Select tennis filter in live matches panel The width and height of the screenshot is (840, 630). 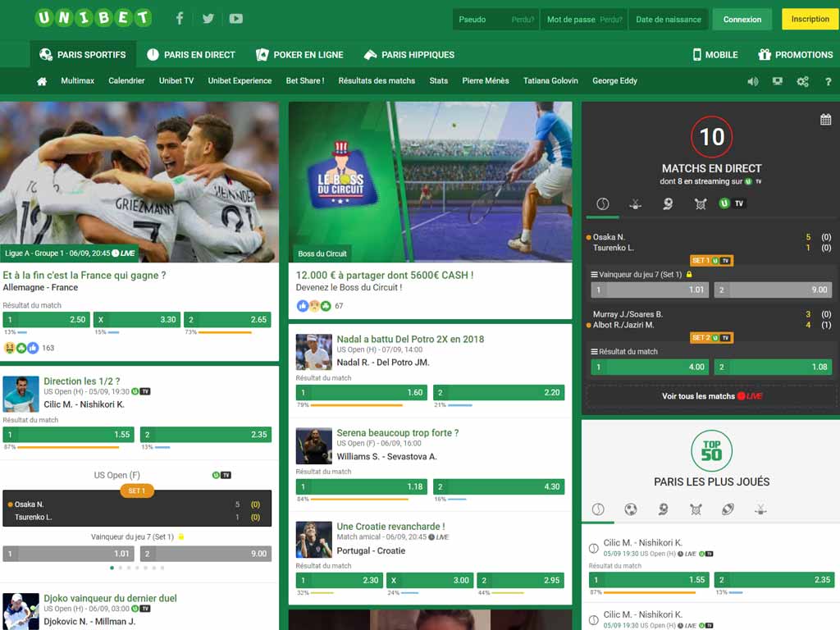click(x=603, y=203)
